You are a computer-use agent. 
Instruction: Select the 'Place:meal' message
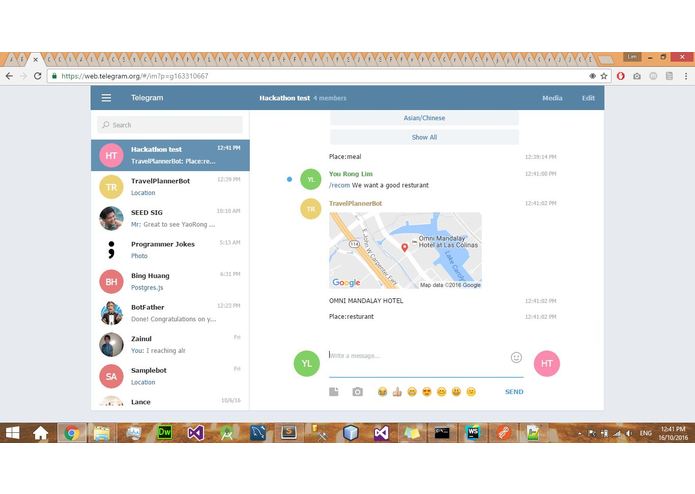345,156
